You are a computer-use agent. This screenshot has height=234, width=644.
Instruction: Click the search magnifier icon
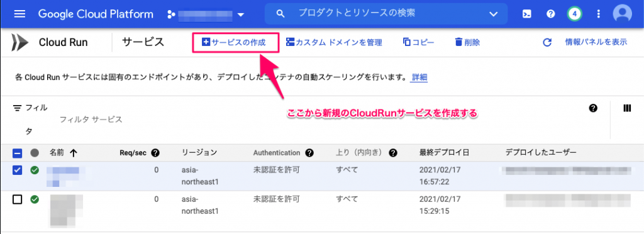click(280, 14)
